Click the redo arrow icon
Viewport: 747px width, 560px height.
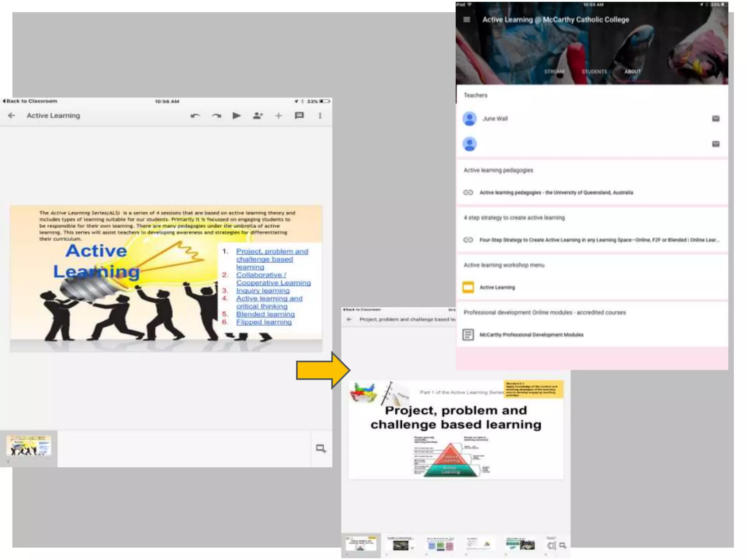tap(216, 116)
